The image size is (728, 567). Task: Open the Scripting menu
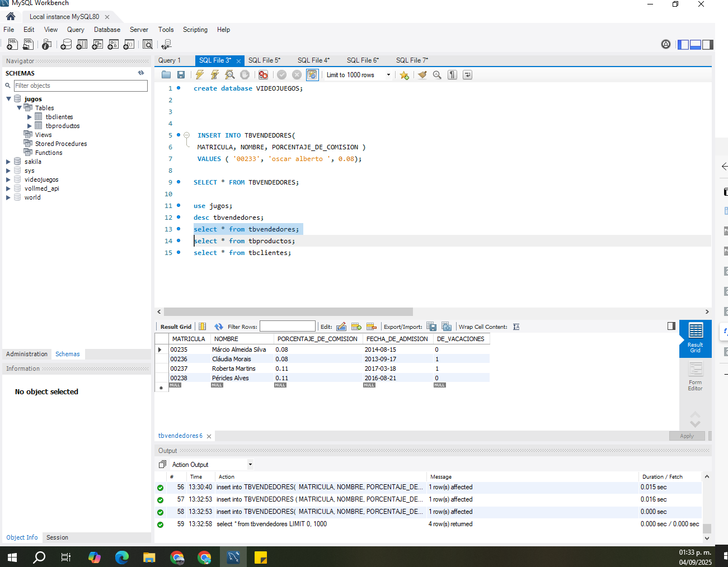point(195,30)
